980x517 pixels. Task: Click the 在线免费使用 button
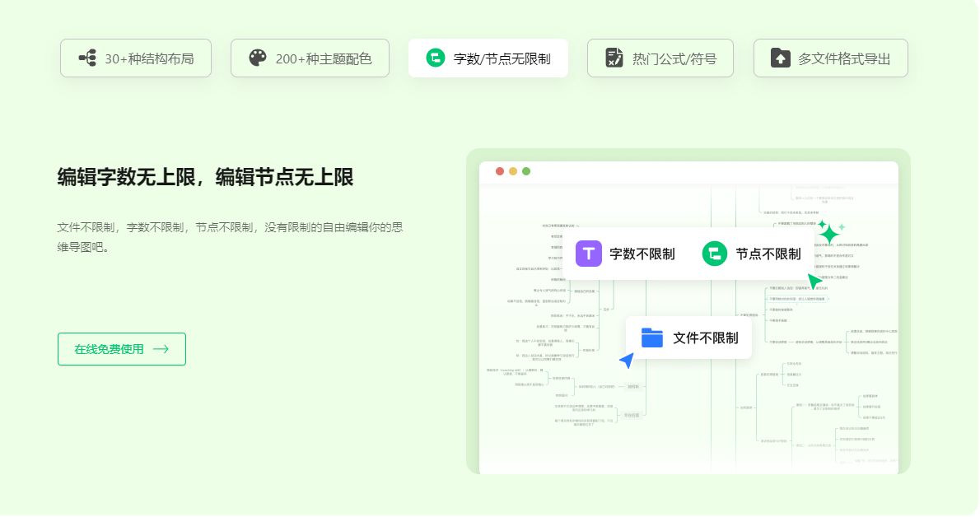coord(121,349)
